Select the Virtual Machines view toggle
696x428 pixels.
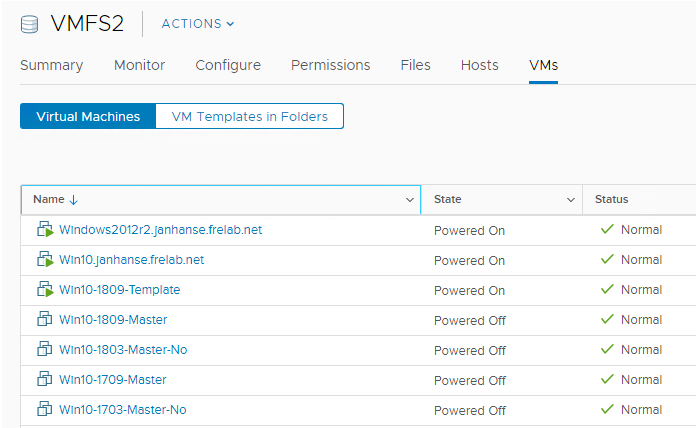pos(88,117)
